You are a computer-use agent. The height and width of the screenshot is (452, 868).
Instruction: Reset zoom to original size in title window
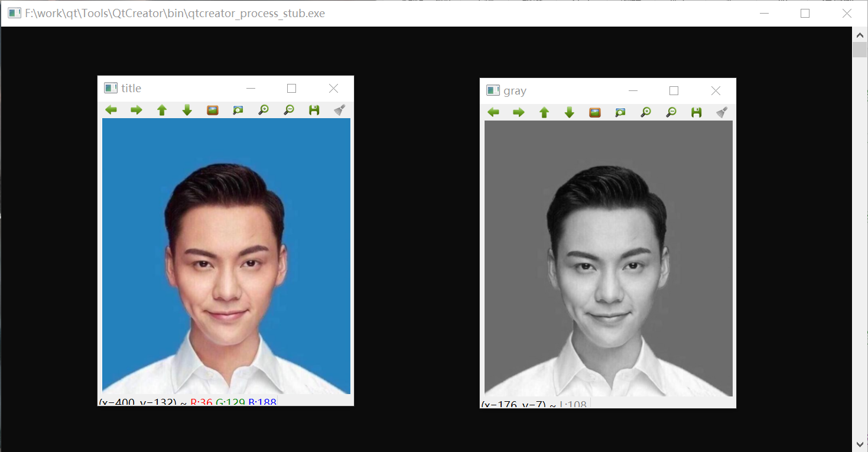(x=213, y=110)
